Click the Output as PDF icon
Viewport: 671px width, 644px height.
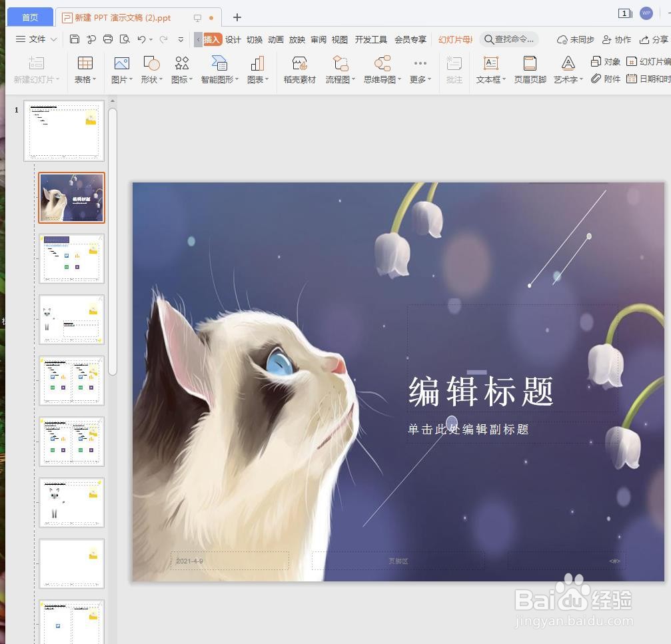(x=91, y=39)
